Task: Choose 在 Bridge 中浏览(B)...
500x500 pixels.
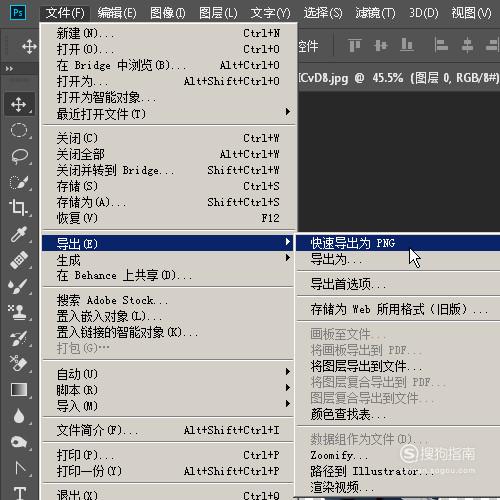Action: 169,65
